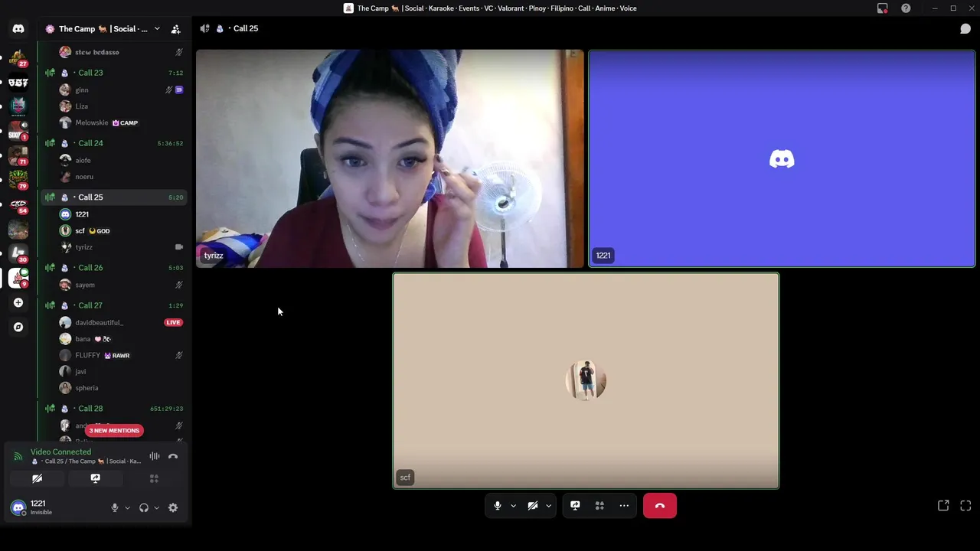
Task: Toggle camera button in voice connected panel
Action: (x=37, y=478)
